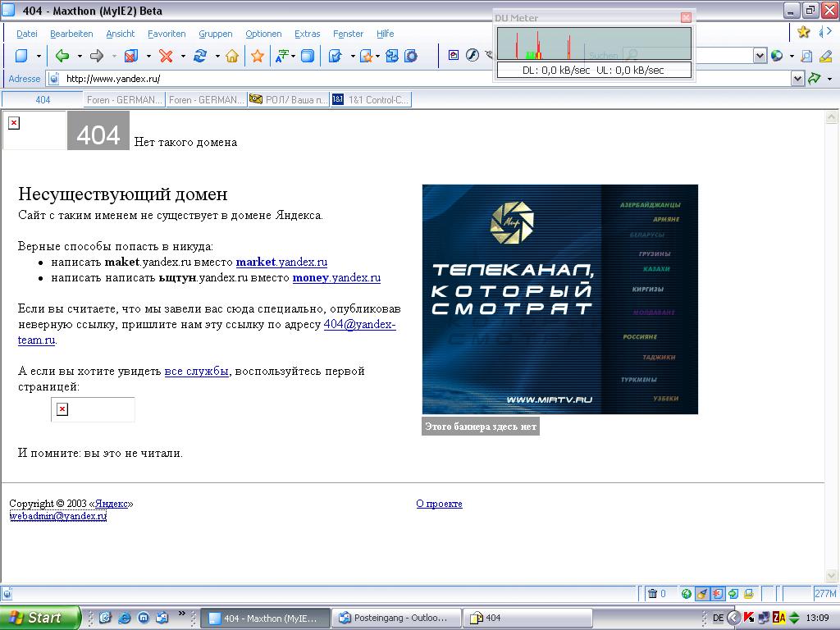840x630 pixels.
Task: Click the Start button
Action: (40, 618)
